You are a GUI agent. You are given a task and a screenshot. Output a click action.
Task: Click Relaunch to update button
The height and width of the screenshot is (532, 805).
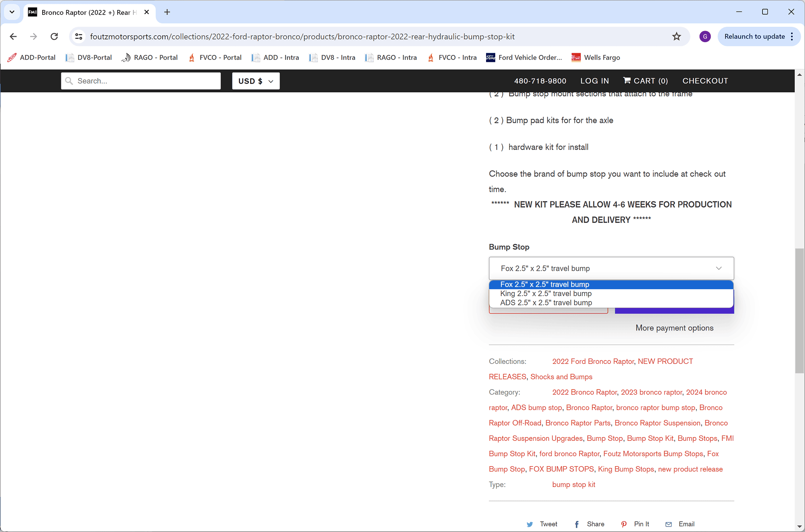(x=754, y=36)
